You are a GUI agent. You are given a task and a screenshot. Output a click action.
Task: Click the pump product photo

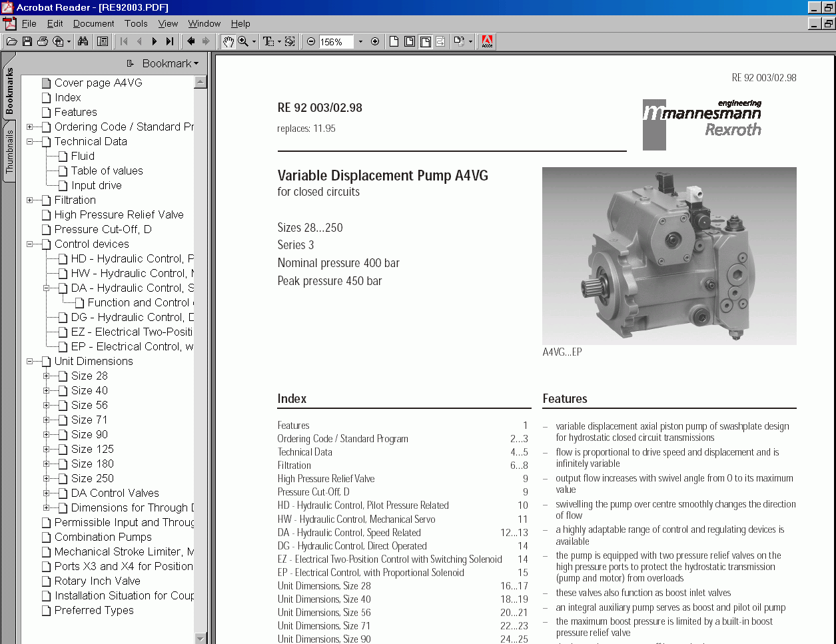pyautogui.click(x=669, y=256)
